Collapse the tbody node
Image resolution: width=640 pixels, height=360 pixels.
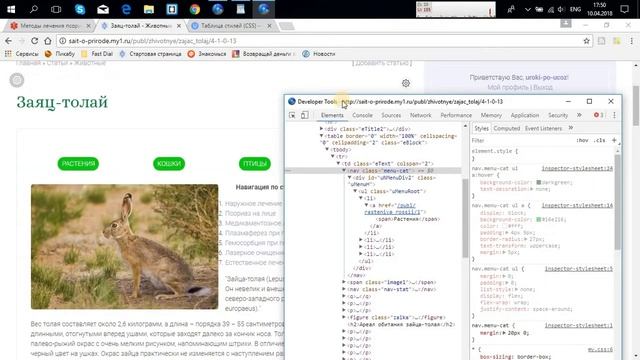(x=327, y=149)
